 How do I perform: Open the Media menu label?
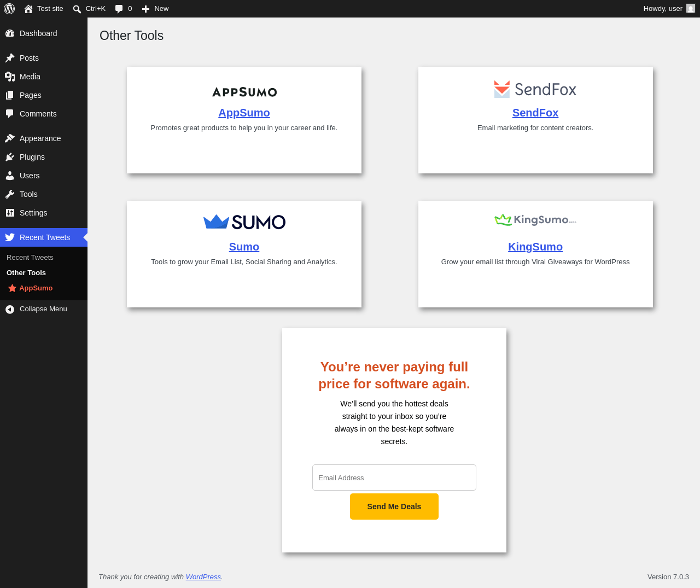click(30, 77)
